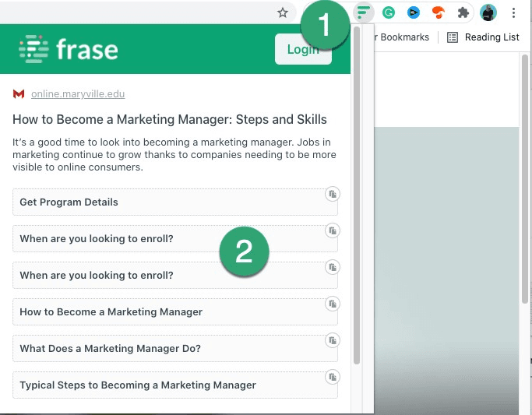The width and height of the screenshot is (532, 415).
Task: Click the Login button in Frase
Action: click(x=303, y=49)
